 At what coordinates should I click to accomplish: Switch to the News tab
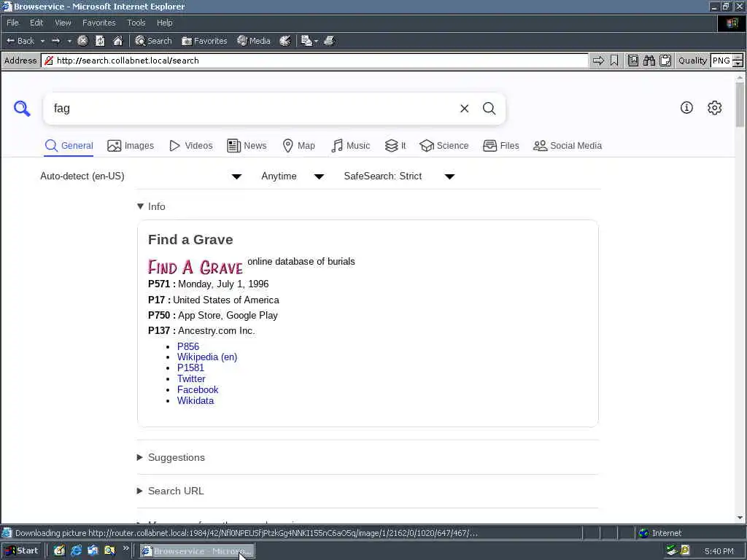247,146
